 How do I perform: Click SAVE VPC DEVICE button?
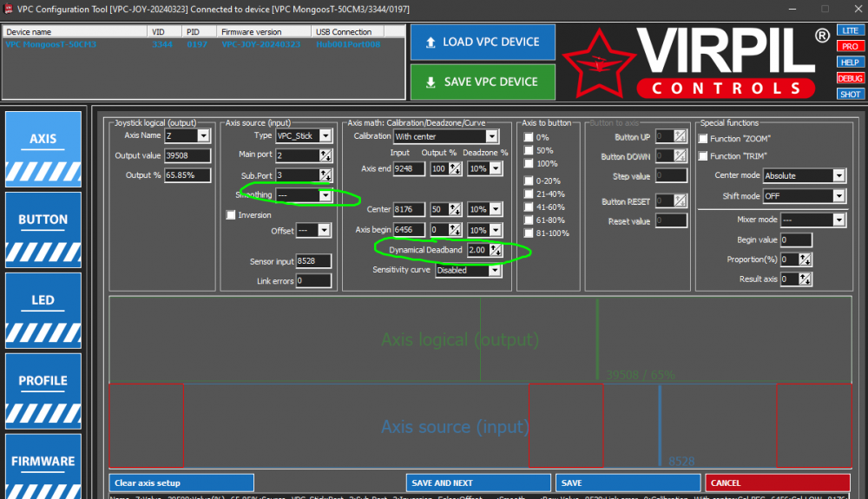pos(483,82)
